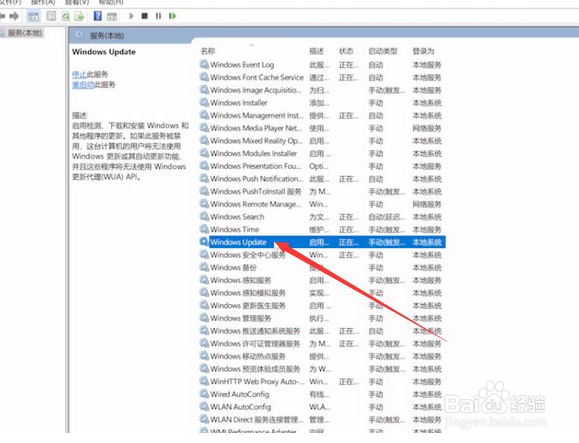Select WLAN Direct 服务连接管理 row
Image resolution: width=579 pixels, height=443 pixels.
(321, 420)
